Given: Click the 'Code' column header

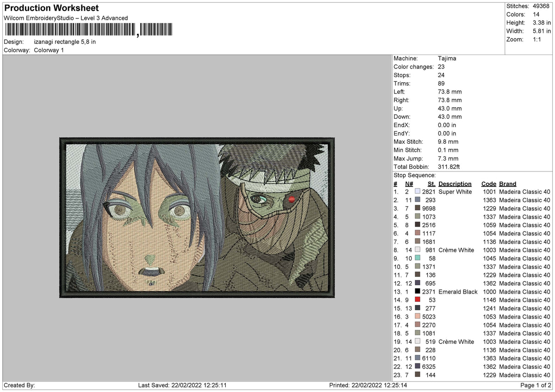Looking at the screenshot, I should click(x=488, y=184).
